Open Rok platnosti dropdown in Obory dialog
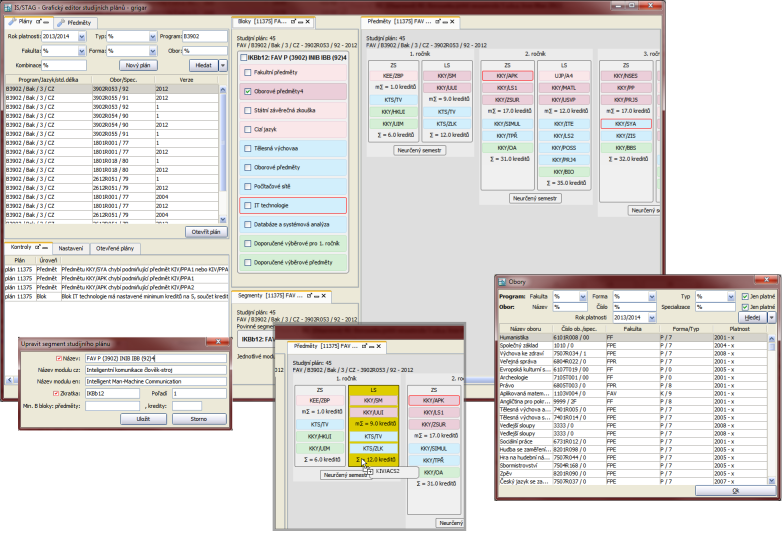The height and width of the screenshot is (534, 784). [652, 318]
